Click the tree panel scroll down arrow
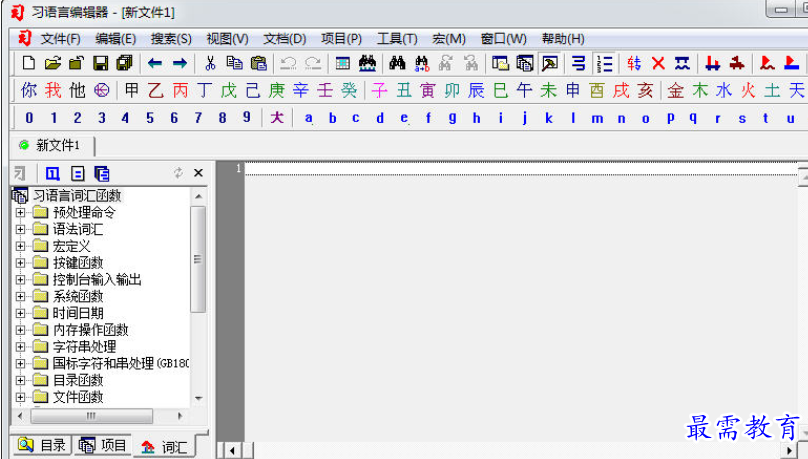The width and height of the screenshot is (808, 459). [198, 398]
